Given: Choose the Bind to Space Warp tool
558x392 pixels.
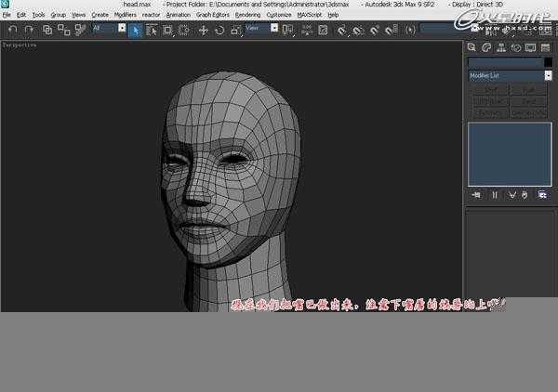Looking at the screenshot, I should coord(80,30).
